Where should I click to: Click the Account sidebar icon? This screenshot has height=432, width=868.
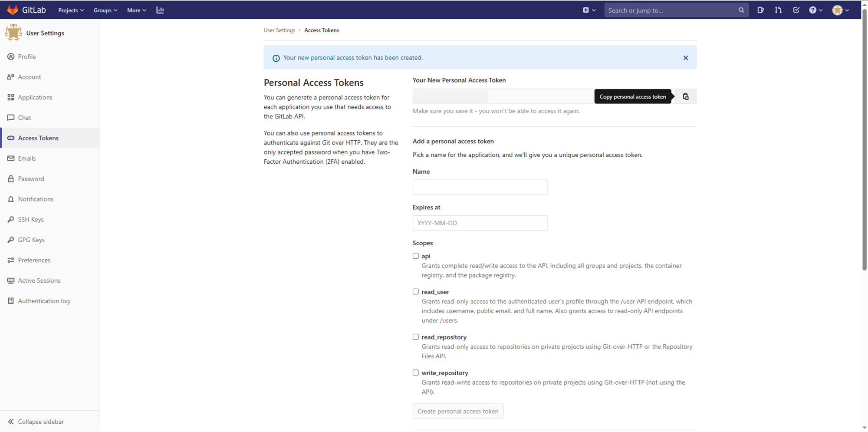pos(11,77)
